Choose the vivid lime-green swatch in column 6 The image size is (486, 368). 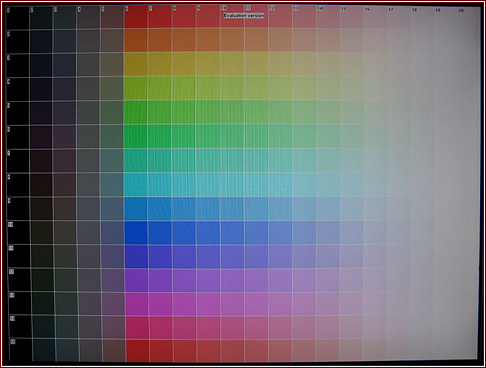tap(136, 89)
